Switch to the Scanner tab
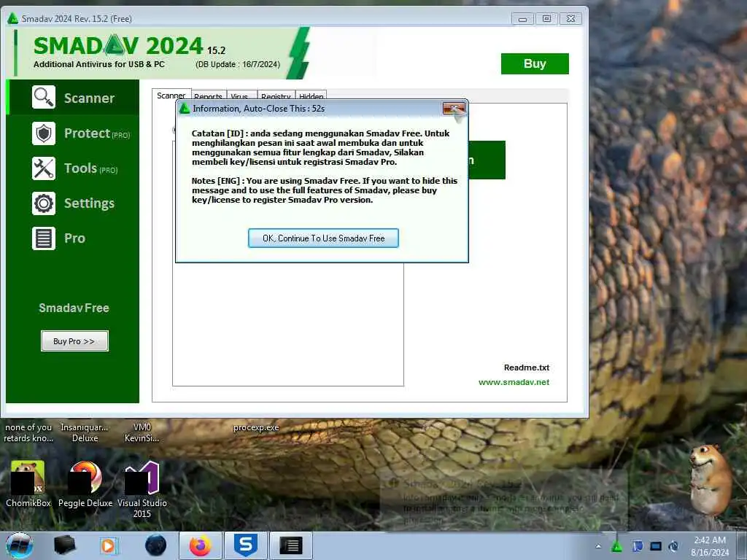 [x=171, y=96]
